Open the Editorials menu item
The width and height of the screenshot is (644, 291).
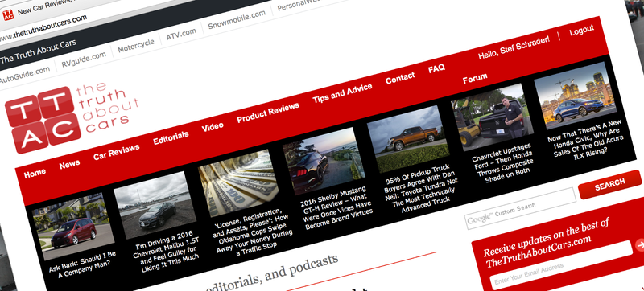point(171,137)
